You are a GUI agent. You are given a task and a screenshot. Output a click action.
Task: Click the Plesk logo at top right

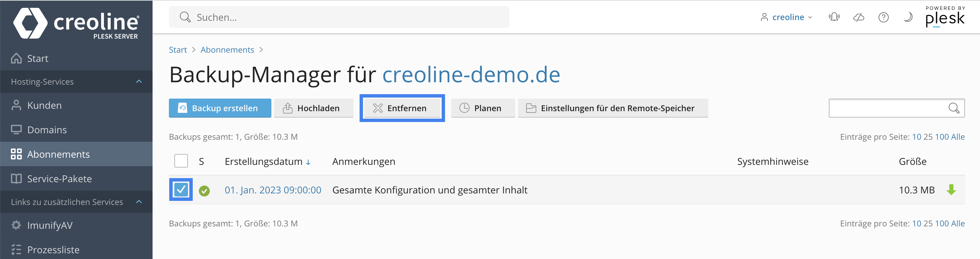coord(945,17)
